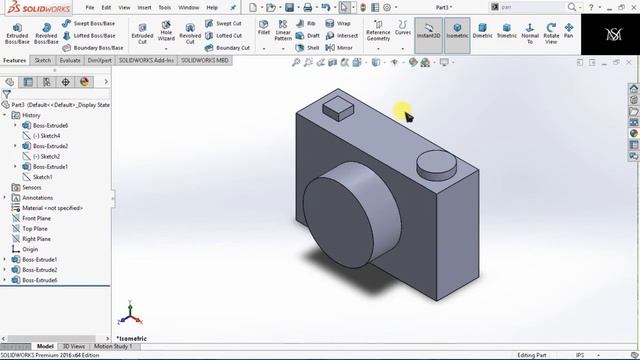Open Design Library in task pane
640x360 pixels.
point(633,100)
